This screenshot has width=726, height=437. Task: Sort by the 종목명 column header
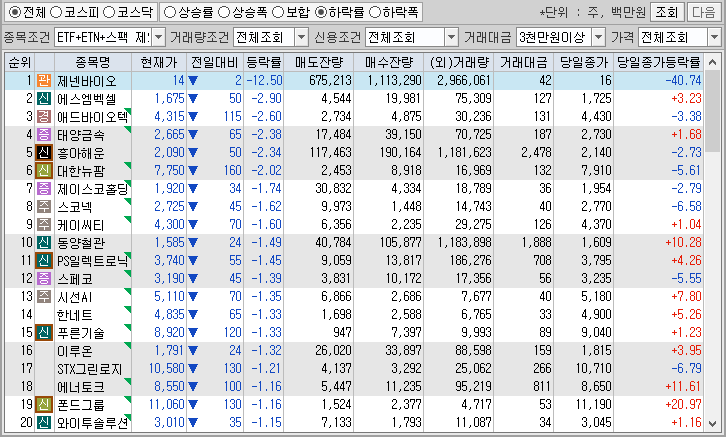(x=93, y=62)
